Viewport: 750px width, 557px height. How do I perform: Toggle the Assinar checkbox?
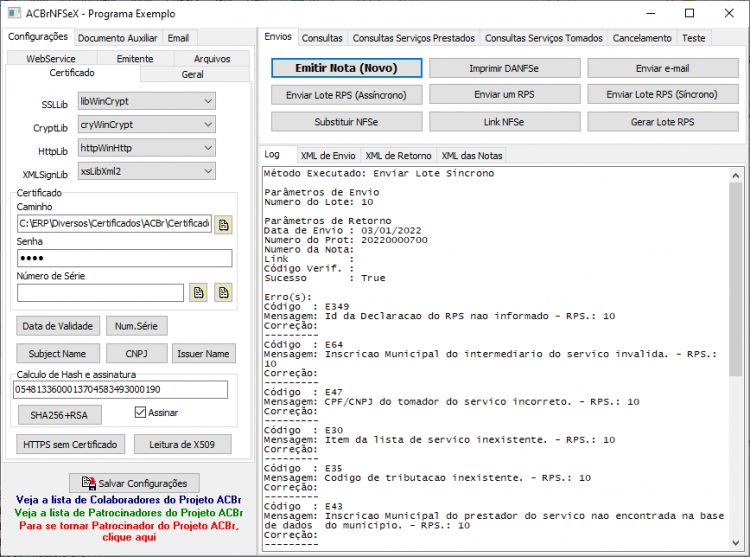140,412
